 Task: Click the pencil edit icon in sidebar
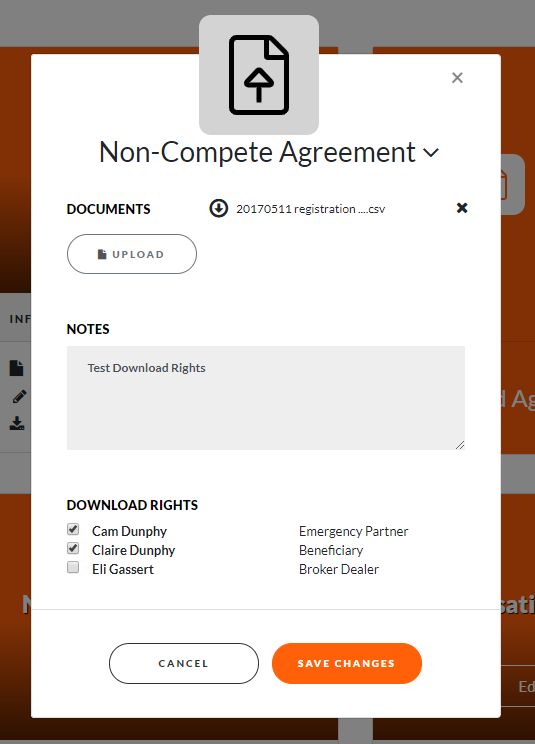coord(19,396)
